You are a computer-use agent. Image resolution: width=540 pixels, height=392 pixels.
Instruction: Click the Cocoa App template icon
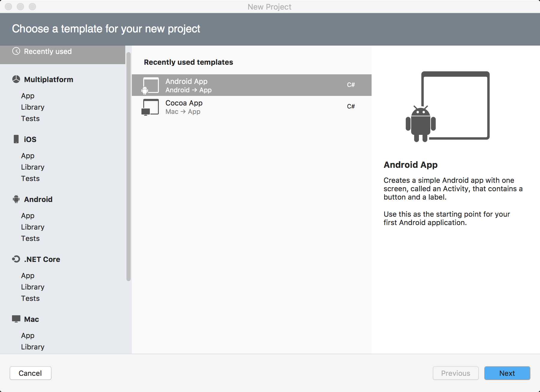click(150, 107)
